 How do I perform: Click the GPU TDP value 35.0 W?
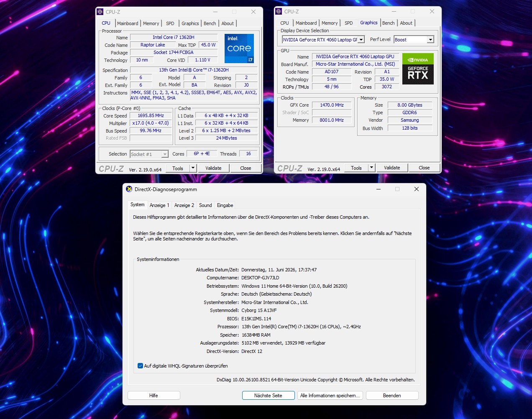click(x=387, y=79)
